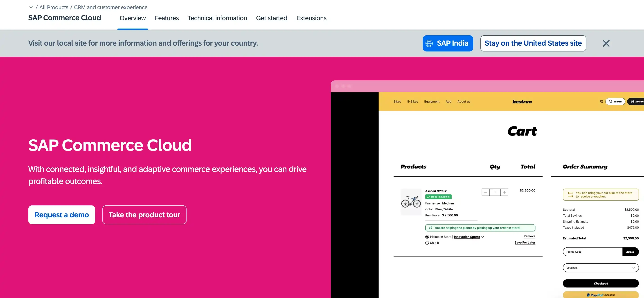Click Save For Later link
Image resolution: width=644 pixels, height=298 pixels.
[525, 242]
